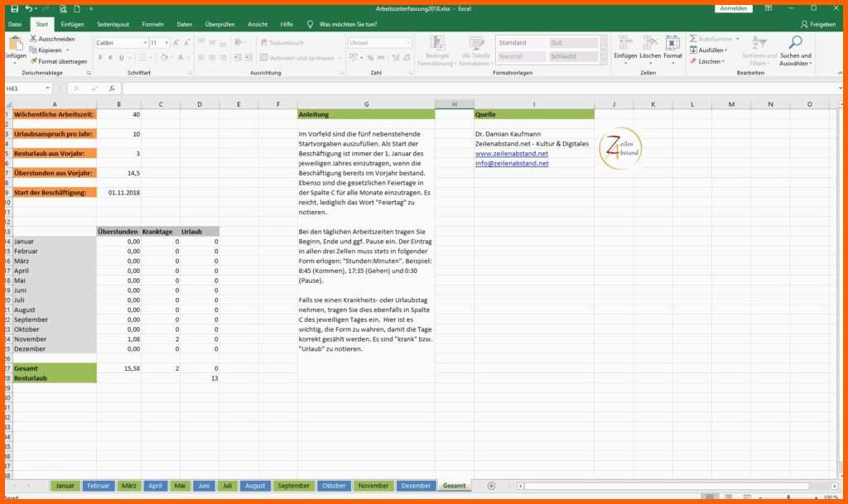Save the workbook from the quick access toolbar
This screenshot has height=504, width=848.
[14, 8]
